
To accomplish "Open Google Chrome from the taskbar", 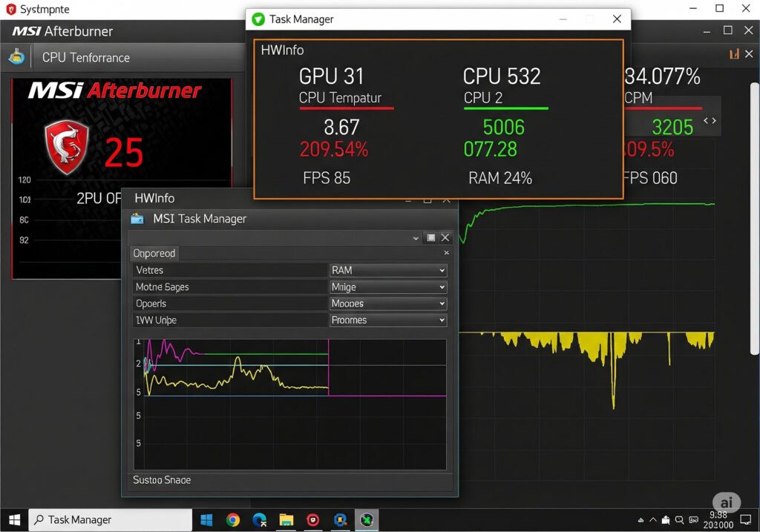I will tap(233, 520).
